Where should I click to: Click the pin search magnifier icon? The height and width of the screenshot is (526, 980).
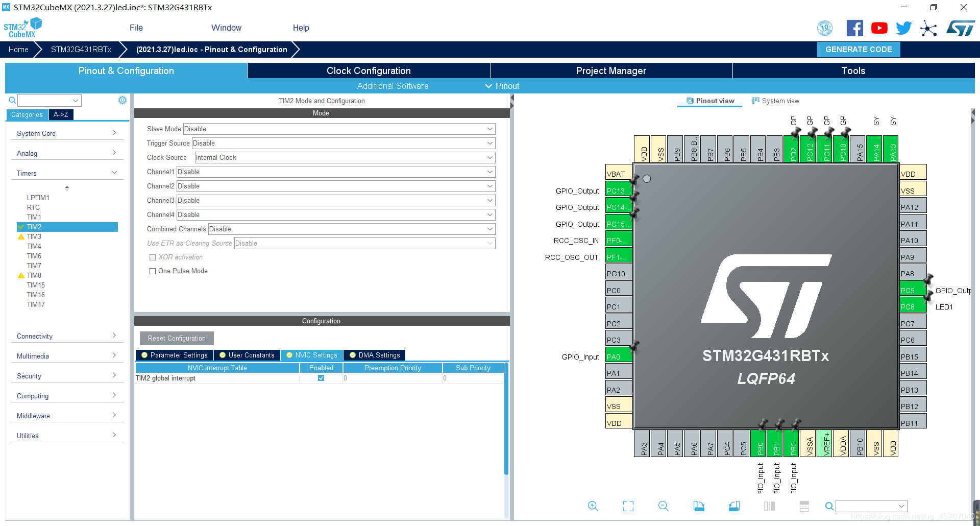pyautogui.click(x=829, y=506)
